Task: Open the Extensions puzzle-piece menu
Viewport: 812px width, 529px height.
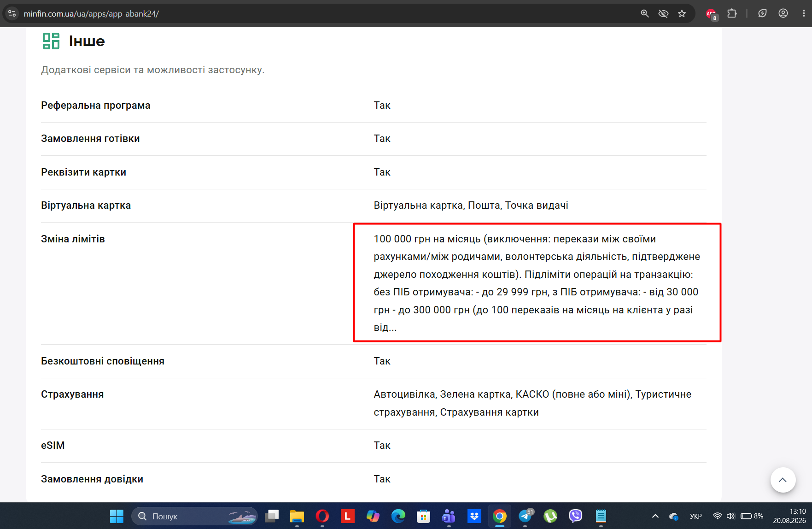Action: pyautogui.click(x=732, y=13)
